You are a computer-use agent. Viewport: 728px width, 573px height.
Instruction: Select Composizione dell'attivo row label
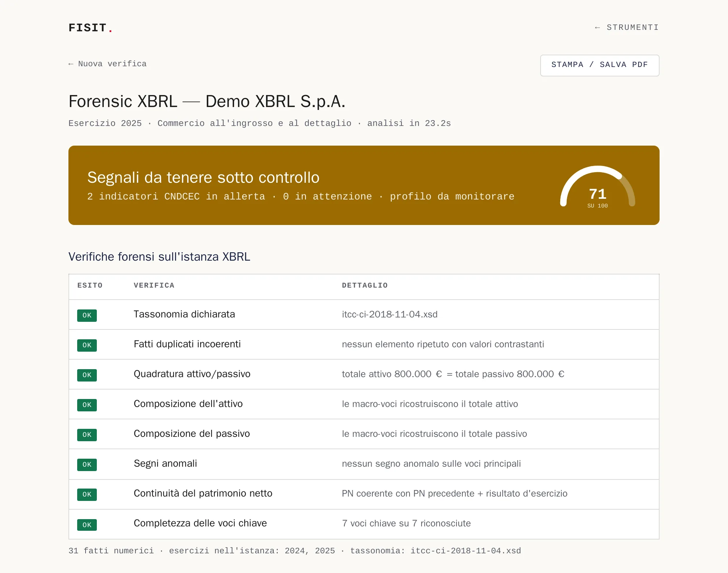coord(188,404)
